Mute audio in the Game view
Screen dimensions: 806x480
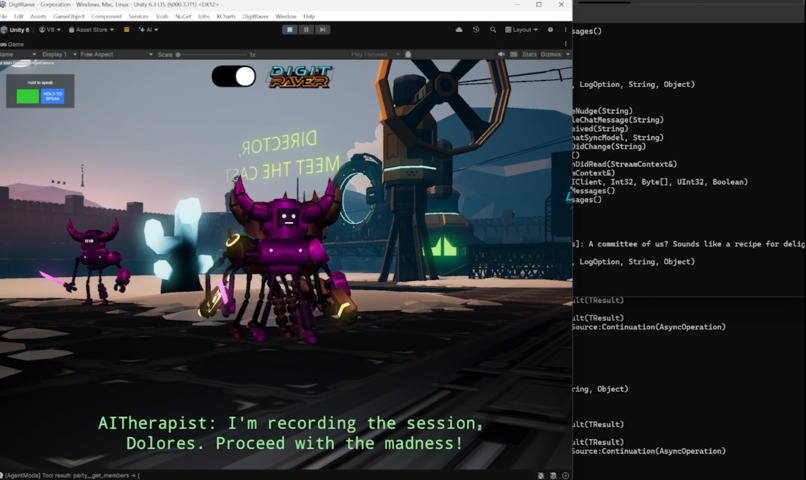[501, 54]
